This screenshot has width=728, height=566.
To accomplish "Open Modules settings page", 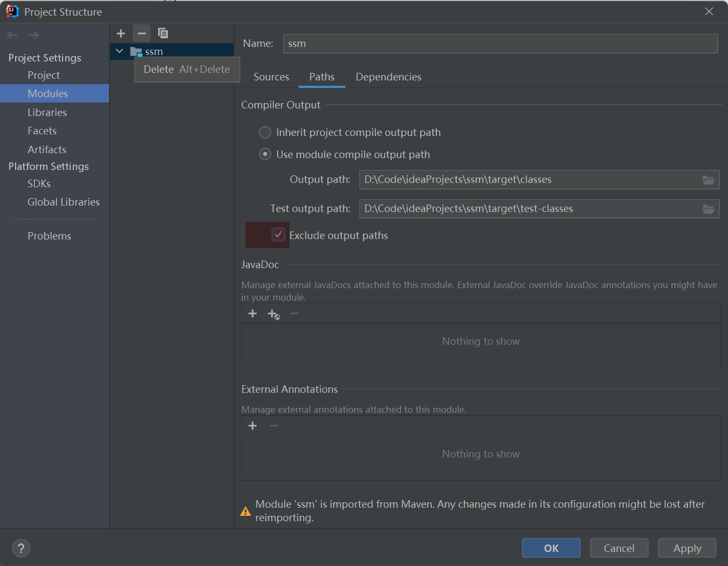I will click(x=55, y=93).
